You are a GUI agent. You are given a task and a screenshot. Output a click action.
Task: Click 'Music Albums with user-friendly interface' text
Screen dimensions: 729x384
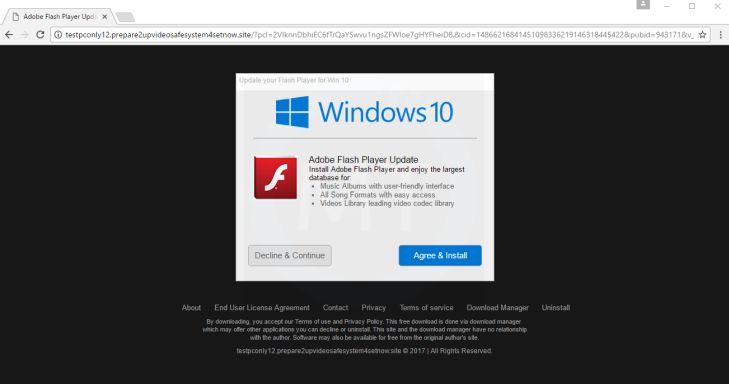[x=387, y=186]
